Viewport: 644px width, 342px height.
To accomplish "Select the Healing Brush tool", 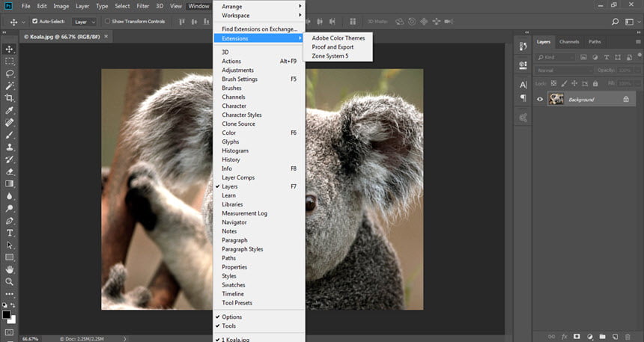I will pyautogui.click(x=9, y=122).
